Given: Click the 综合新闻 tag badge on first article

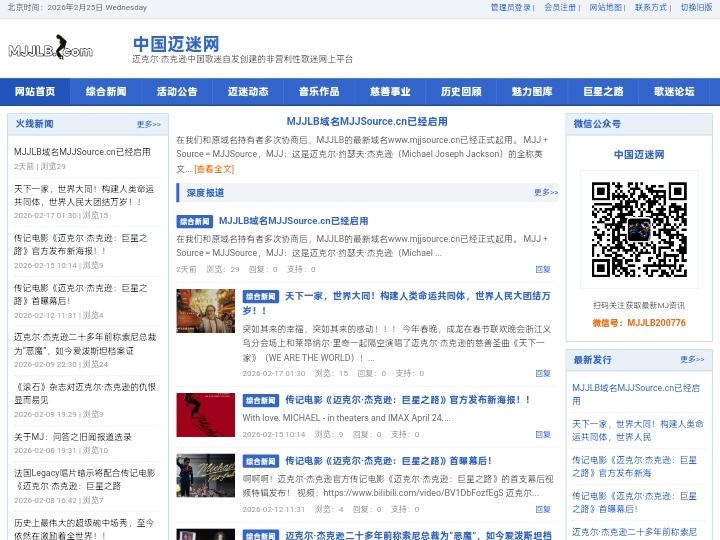Looking at the screenshot, I should click(x=194, y=221).
